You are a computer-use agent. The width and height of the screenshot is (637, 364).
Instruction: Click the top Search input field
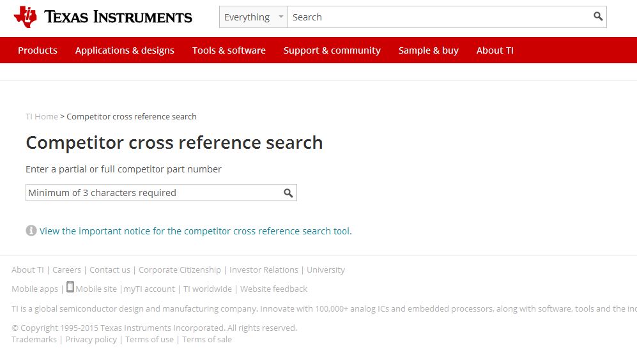[440, 17]
